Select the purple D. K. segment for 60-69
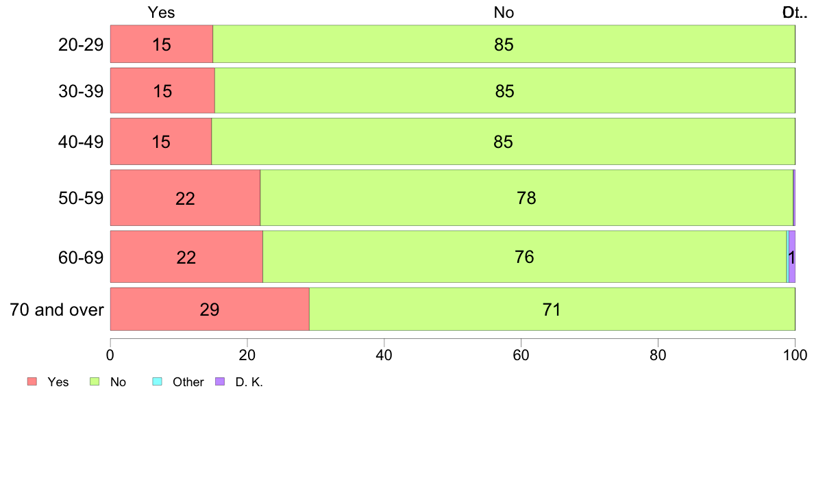814x504 pixels. pyautogui.click(x=792, y=257)
